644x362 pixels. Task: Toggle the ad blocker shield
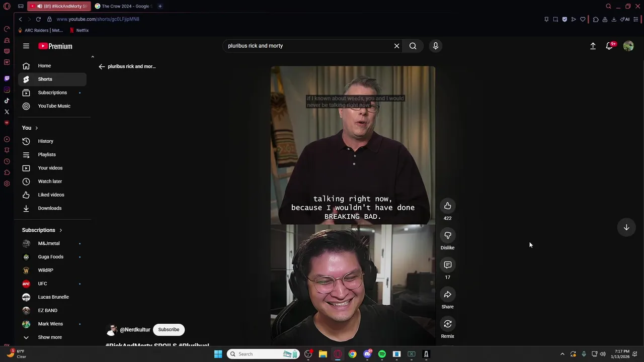tap(565, 19)
